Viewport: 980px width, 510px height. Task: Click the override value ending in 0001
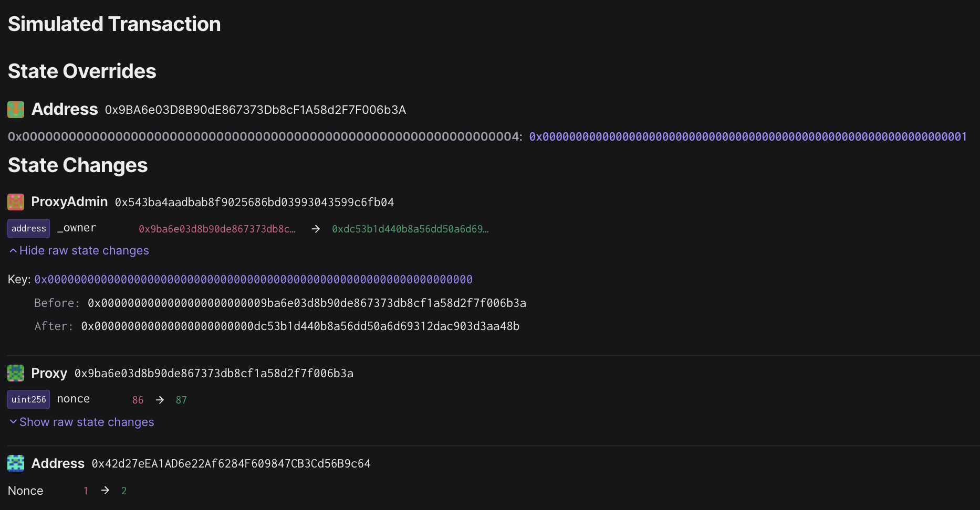coord(747,137)
